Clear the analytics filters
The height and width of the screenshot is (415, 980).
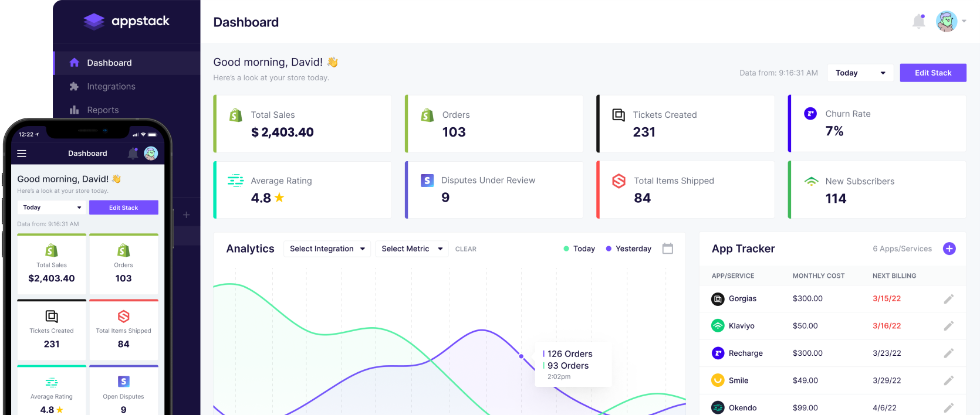click(x=465, y=249)
